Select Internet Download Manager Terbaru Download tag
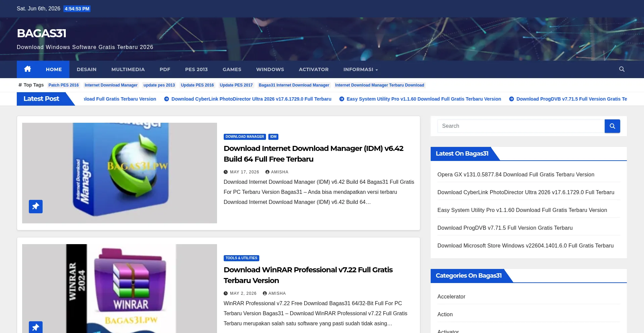This screenshot has width=644, height=333. pos(380,85)
